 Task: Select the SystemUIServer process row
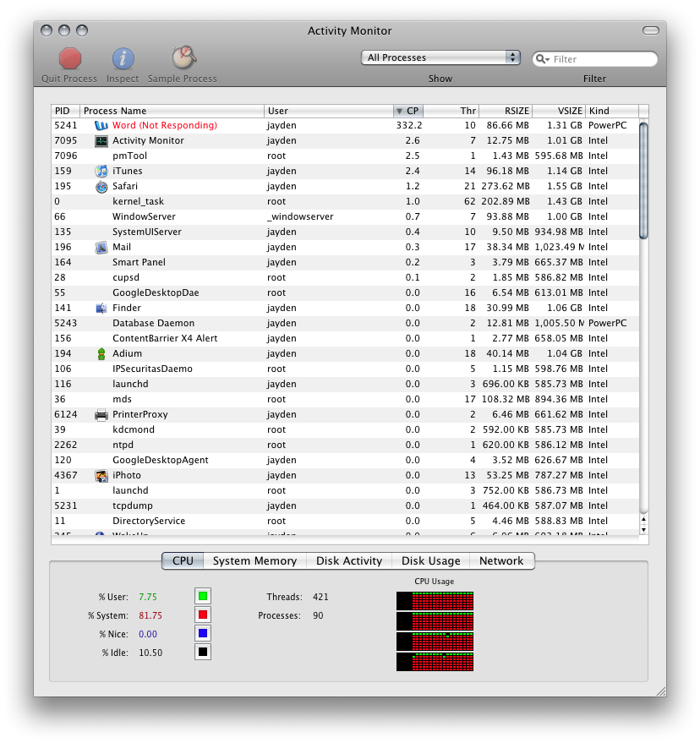point(345,232)
